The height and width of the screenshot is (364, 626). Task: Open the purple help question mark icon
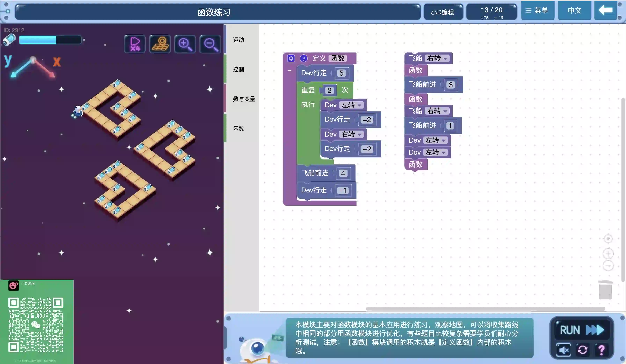point(601,350)
